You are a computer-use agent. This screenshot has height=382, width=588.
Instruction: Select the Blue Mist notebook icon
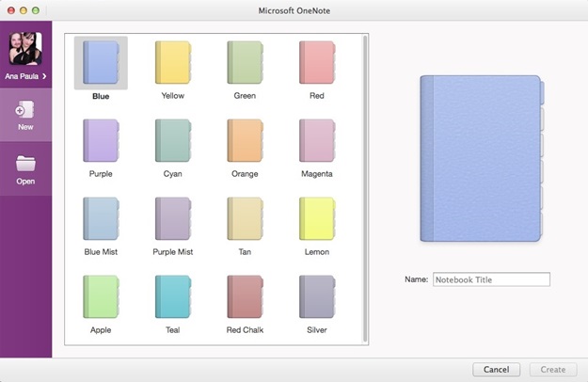102,218
